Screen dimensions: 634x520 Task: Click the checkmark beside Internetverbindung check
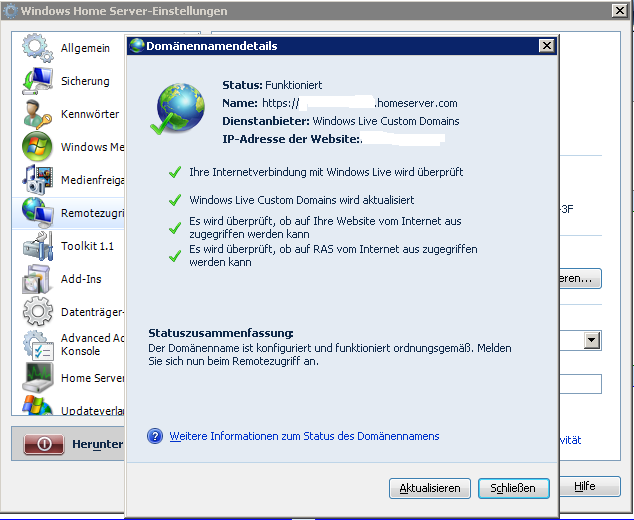coord(175,172)
